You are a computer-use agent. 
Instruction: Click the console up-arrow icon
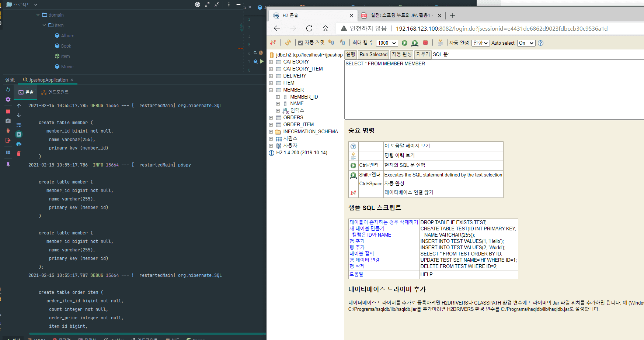click(19, 106)
